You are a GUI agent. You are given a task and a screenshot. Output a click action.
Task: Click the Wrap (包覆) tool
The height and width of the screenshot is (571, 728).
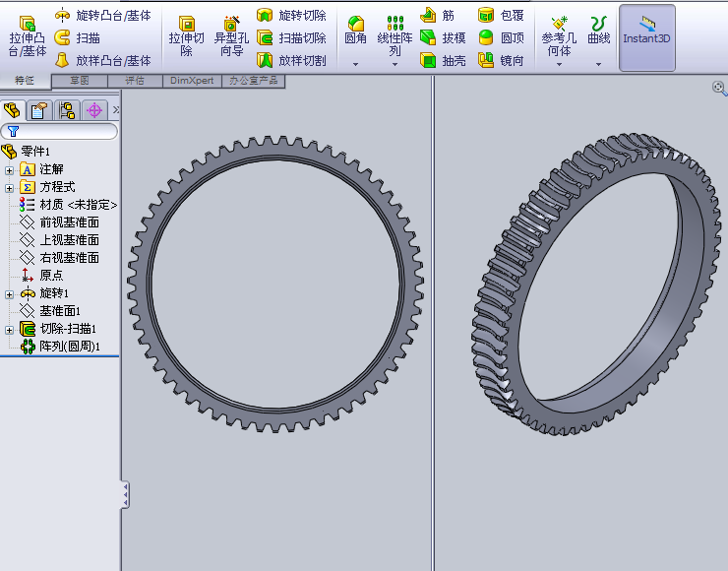pyautogui.click(x=501, y=16)
